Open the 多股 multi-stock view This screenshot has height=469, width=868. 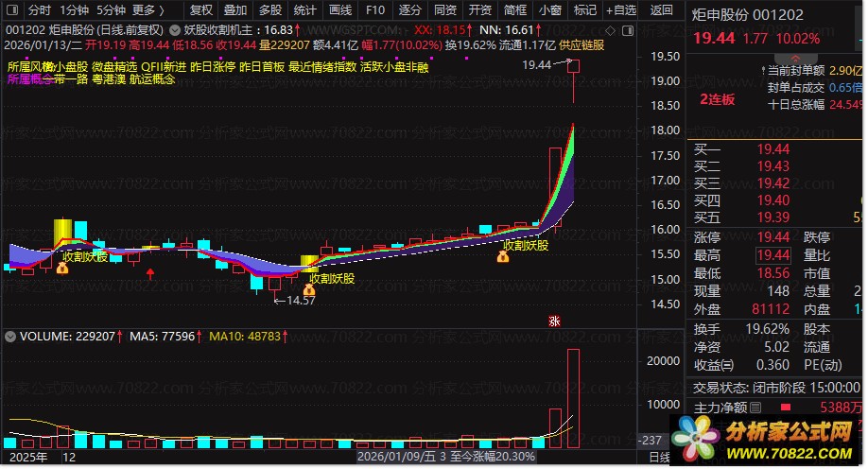point(270,10)
